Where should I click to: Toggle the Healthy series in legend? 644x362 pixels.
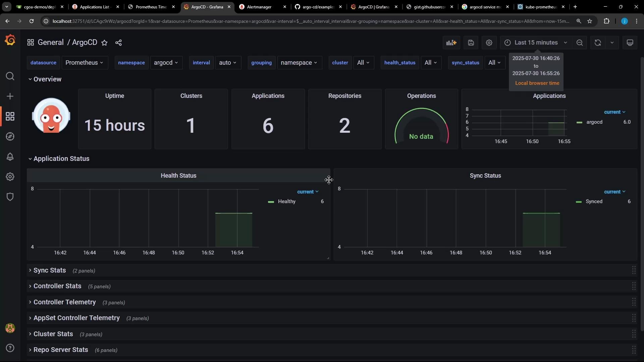coord(287,201)
